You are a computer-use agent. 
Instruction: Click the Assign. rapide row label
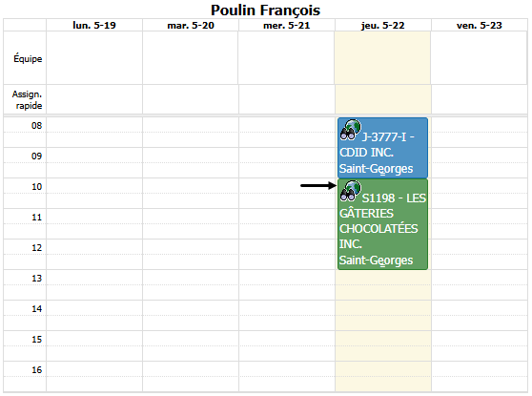(25, 99)
